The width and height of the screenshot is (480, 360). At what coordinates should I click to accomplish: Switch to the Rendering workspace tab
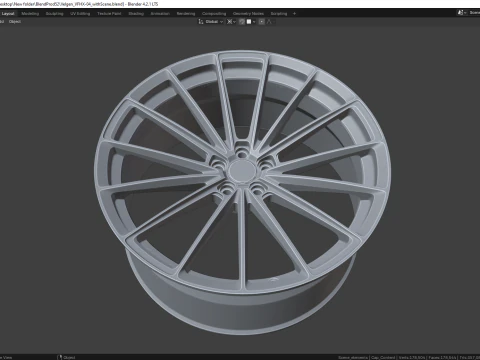pos(186,14)
